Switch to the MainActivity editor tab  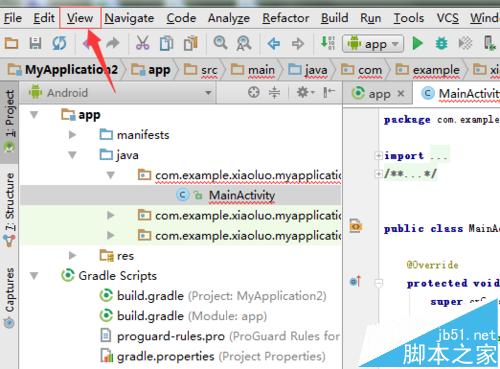pyautogui.click(x=460, y=94)
